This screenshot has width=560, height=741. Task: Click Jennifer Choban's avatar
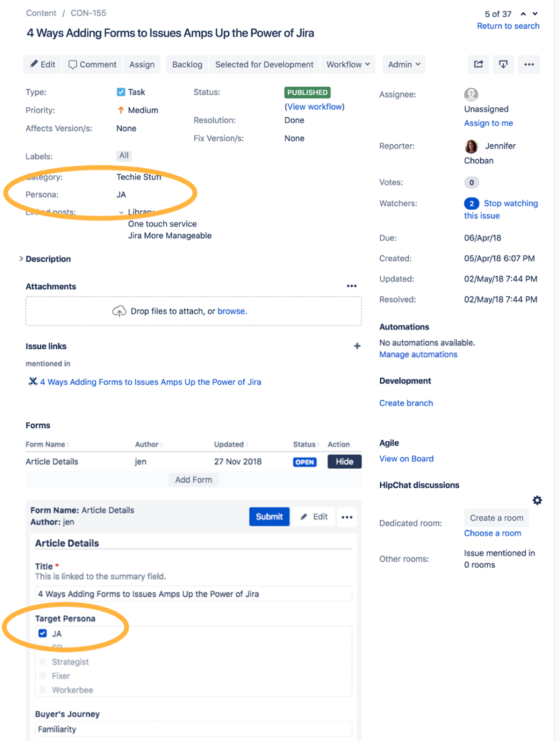(471, 146)
